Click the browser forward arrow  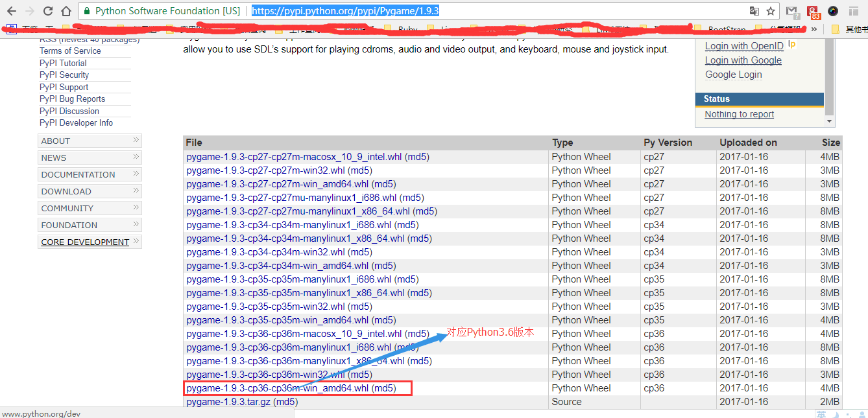(x=29, y=11)
